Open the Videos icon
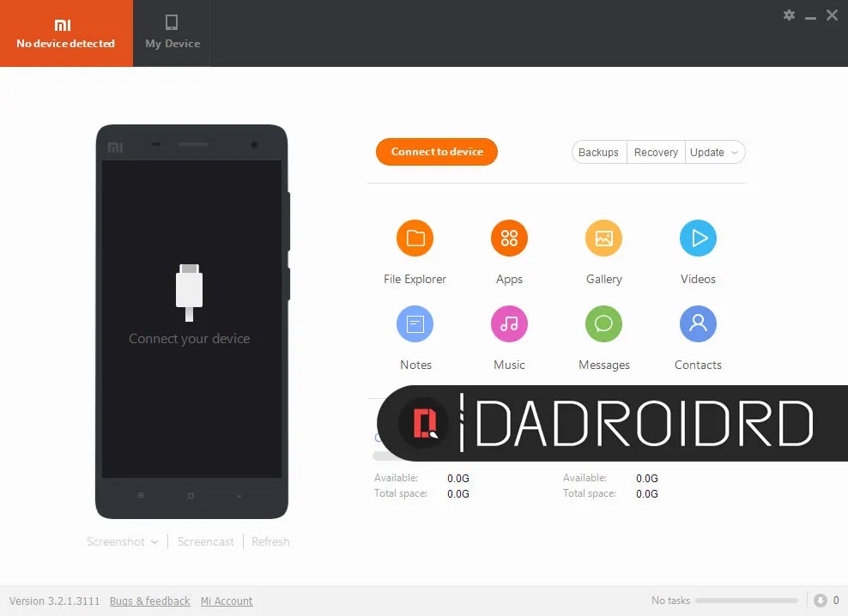 [x=698, y=238]
